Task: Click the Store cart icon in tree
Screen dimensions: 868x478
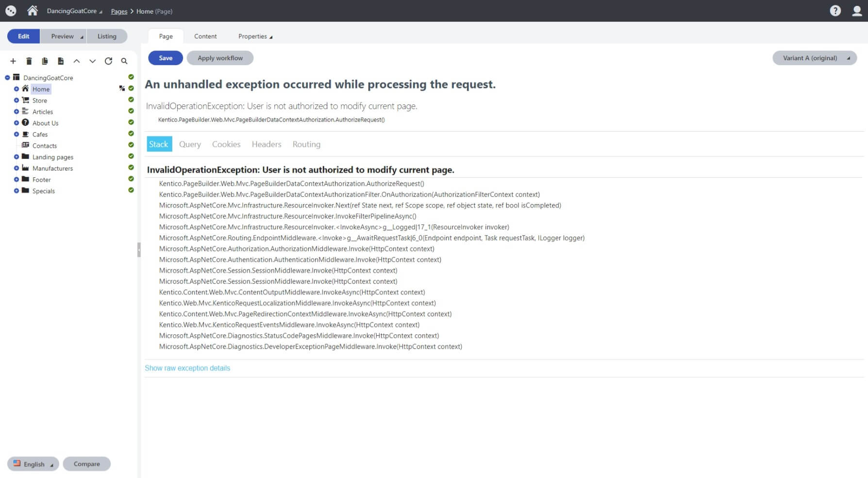Action: coord(25,100)
